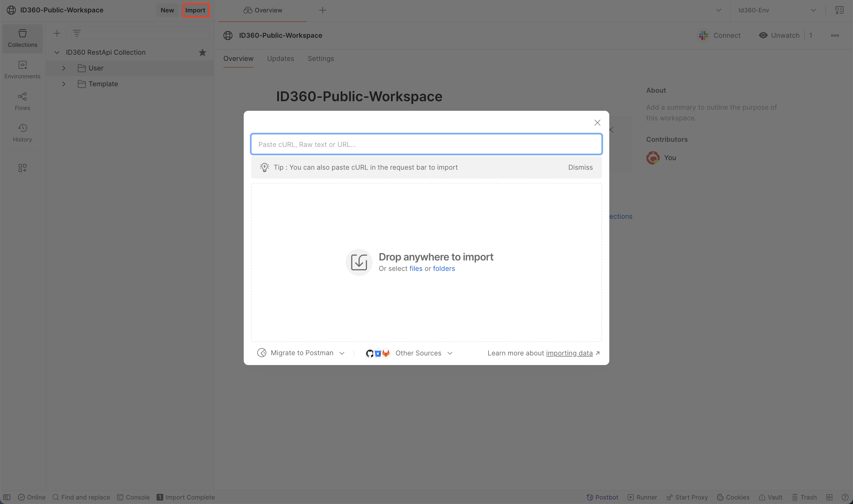Click the You contributor avatar
The image size is (853, 504).
pos(653,158)
